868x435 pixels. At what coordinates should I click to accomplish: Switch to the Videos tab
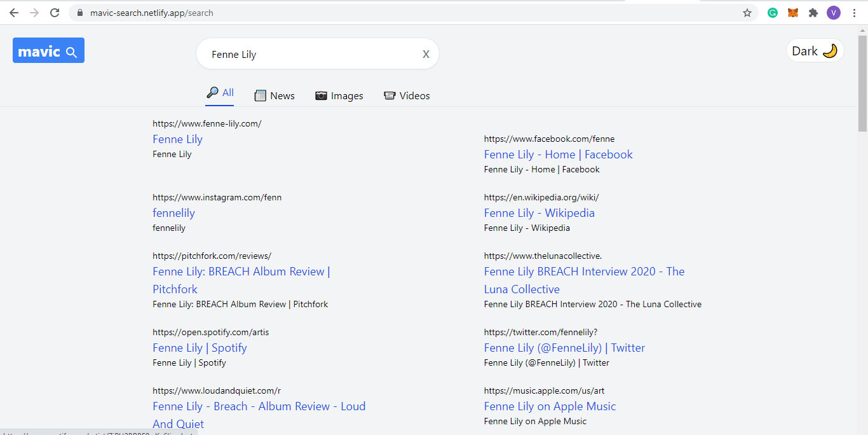(407, 96)
